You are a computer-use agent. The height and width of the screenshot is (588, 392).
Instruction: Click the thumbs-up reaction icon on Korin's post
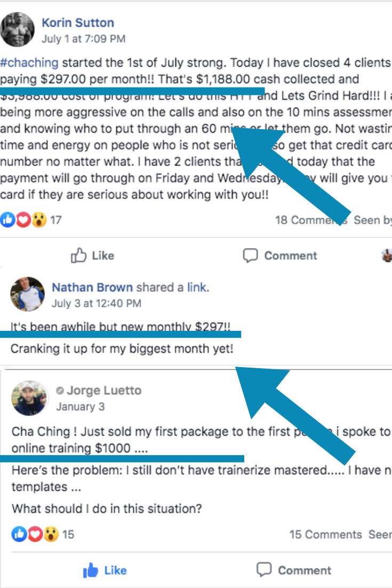(x=7, y=220)
